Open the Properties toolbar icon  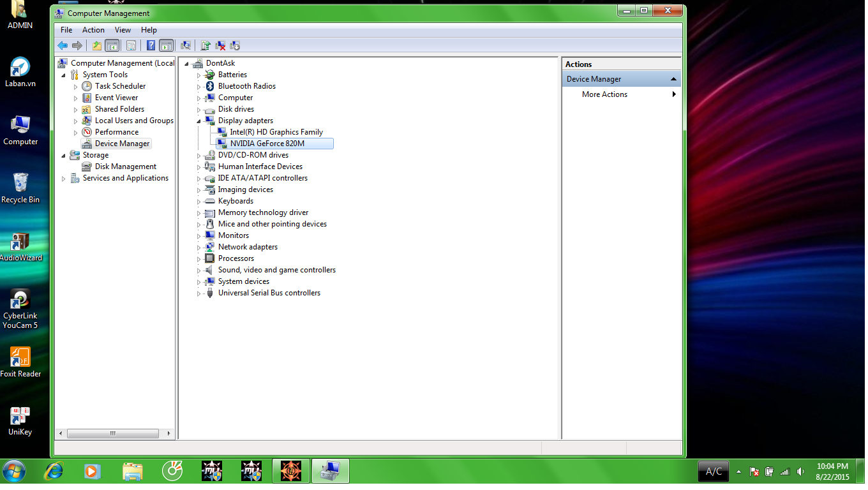[131, 45]
